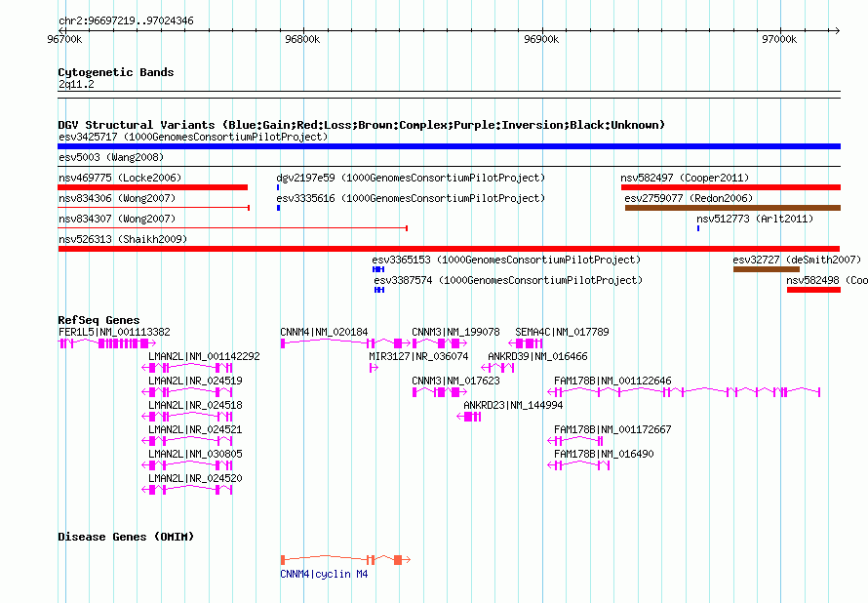Open esv32727 (deSmith2007) variant label

[797, 260]
